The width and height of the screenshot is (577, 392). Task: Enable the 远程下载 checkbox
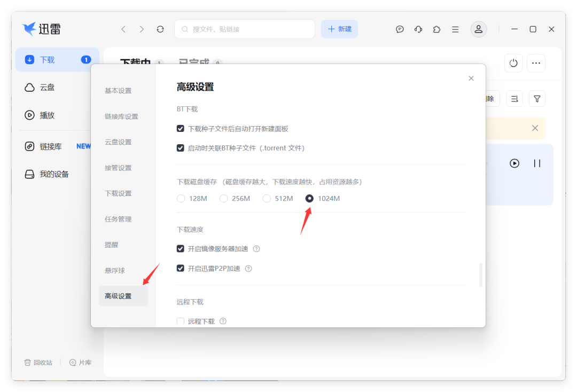(x=181, y=321)
